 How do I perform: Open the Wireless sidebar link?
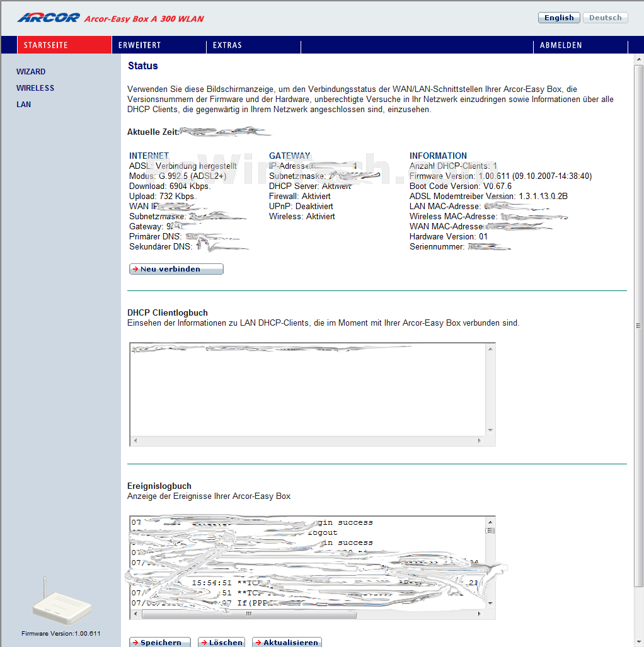[x=35, y=88]
